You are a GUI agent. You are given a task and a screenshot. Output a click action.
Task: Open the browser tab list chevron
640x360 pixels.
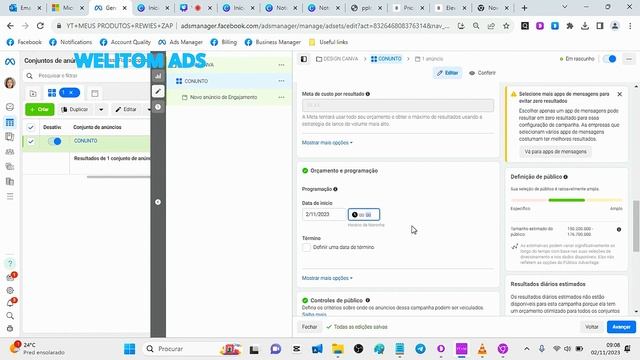coord(564,7)
